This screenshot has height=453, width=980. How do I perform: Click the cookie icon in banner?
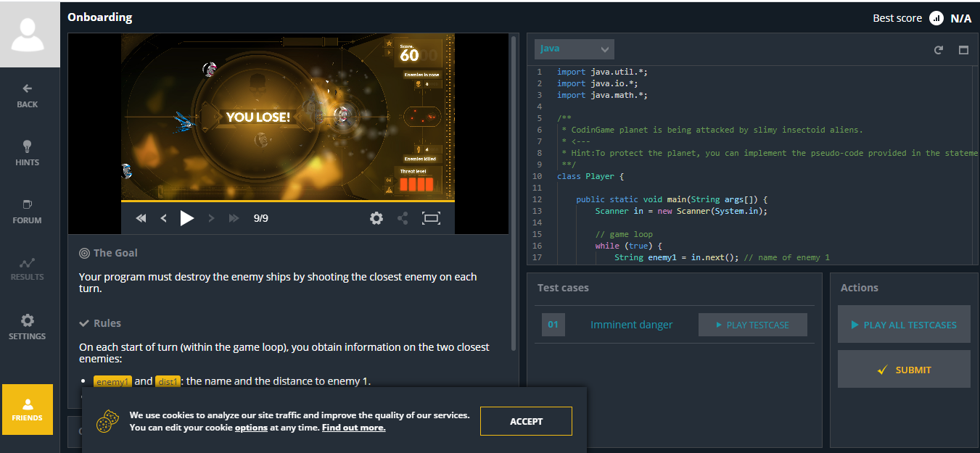pyautogui.click(x=107, y=421)
